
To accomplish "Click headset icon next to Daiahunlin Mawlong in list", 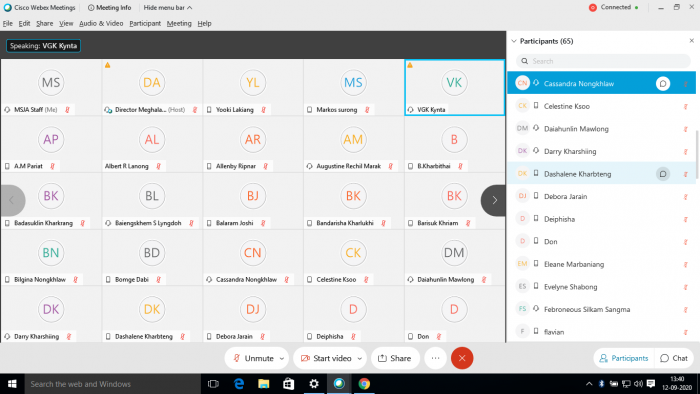I will tap(536, 128).
